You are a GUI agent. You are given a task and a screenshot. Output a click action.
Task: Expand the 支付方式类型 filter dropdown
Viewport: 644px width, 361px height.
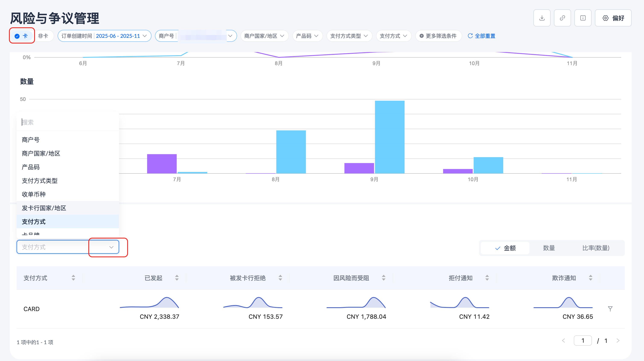[349, 36]
